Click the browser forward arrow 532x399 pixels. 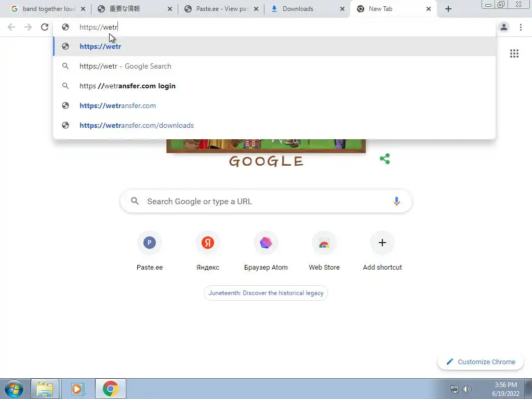pos(28,27)
